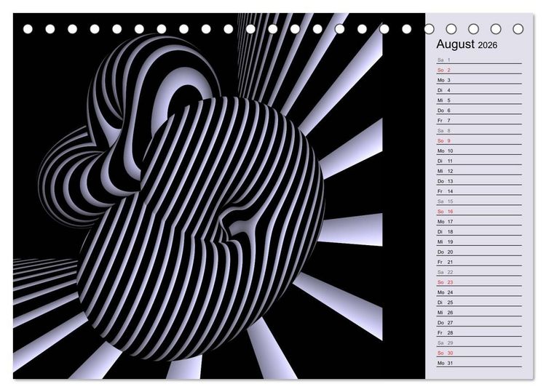Choose the So 23 date line
The width and height of the screenshot is (546, 392).
pyautogui.click(x=480, y=282)
